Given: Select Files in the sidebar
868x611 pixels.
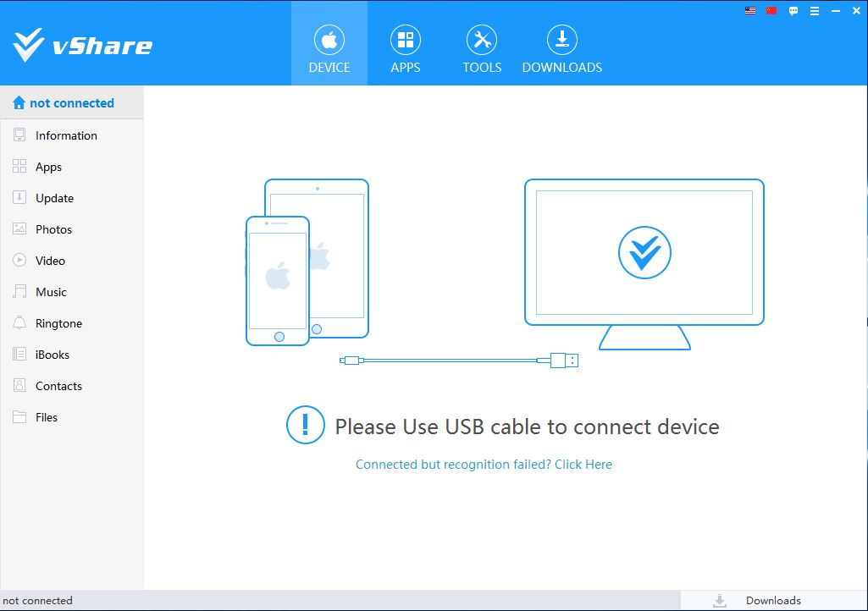Looking at the screenshot, I should point(72,417).
